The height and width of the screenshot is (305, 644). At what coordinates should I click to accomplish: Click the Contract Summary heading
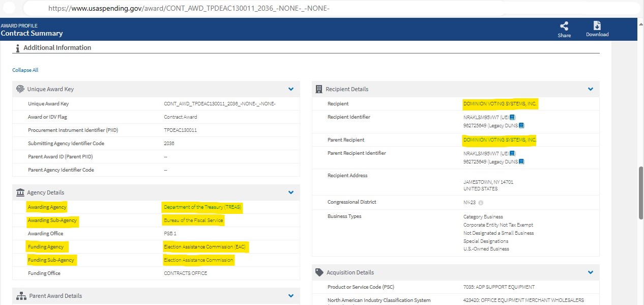pyautogui.click(x=32, y=34)
